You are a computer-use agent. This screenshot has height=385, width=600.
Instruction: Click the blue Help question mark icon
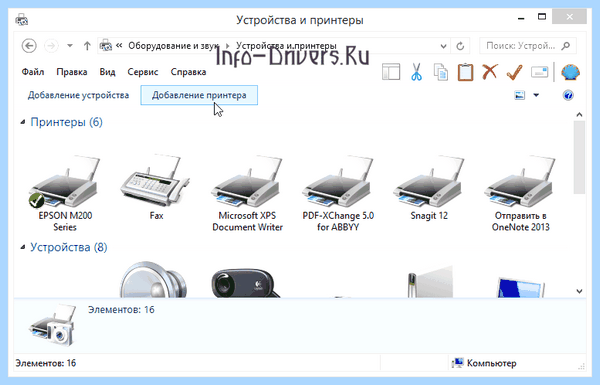(x=568, y=95)
